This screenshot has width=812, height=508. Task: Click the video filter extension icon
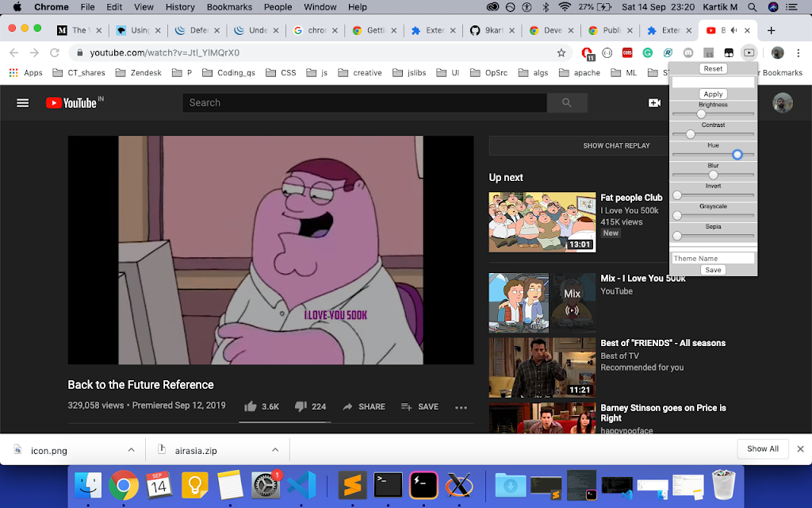(x=749, y=52)
